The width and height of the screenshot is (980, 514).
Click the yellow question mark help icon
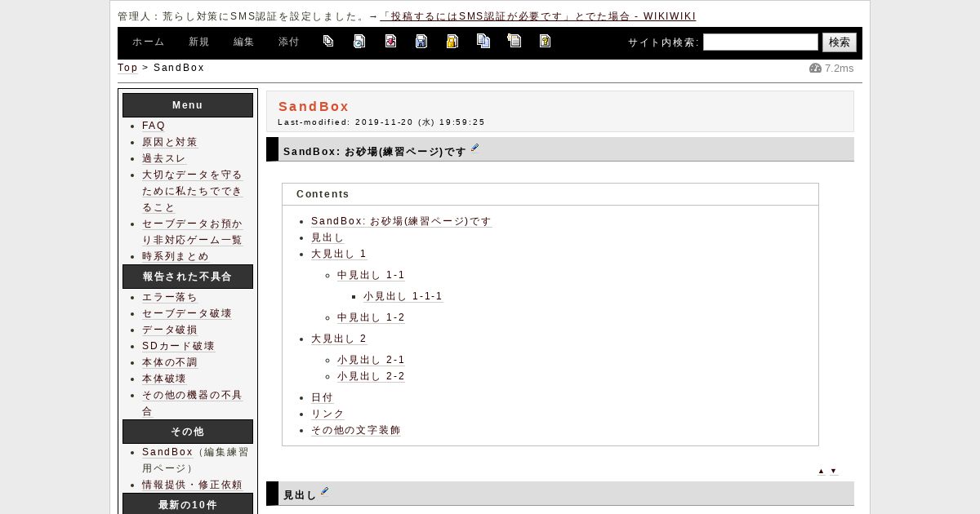[546, 41]
